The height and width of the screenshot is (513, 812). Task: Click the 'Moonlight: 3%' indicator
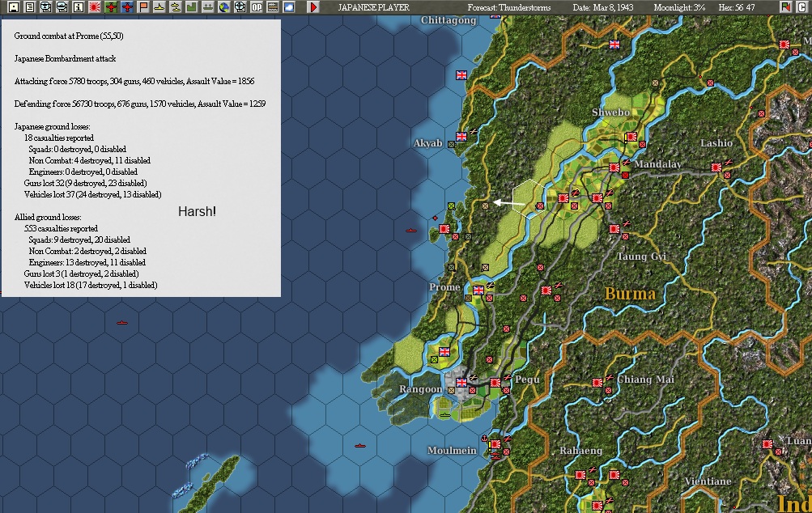pos(679,7)
